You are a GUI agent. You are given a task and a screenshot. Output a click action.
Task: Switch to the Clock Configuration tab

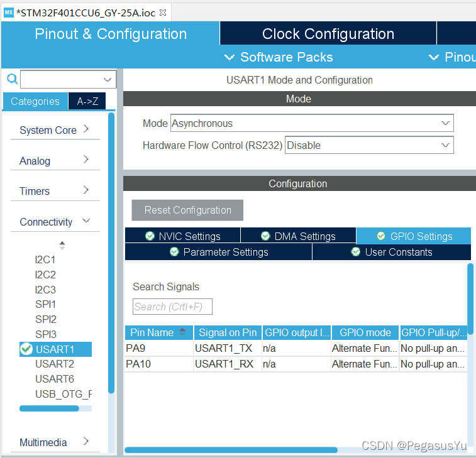(328, 33)
